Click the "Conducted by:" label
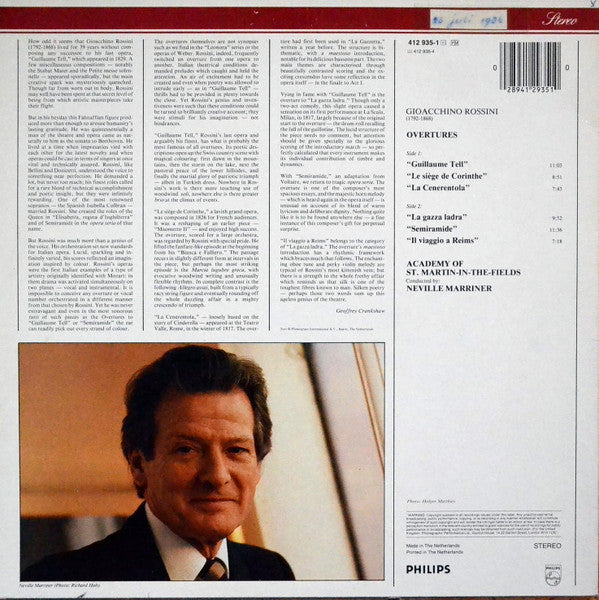This screenshot has height=600, width=599. (x=423, y=280)
